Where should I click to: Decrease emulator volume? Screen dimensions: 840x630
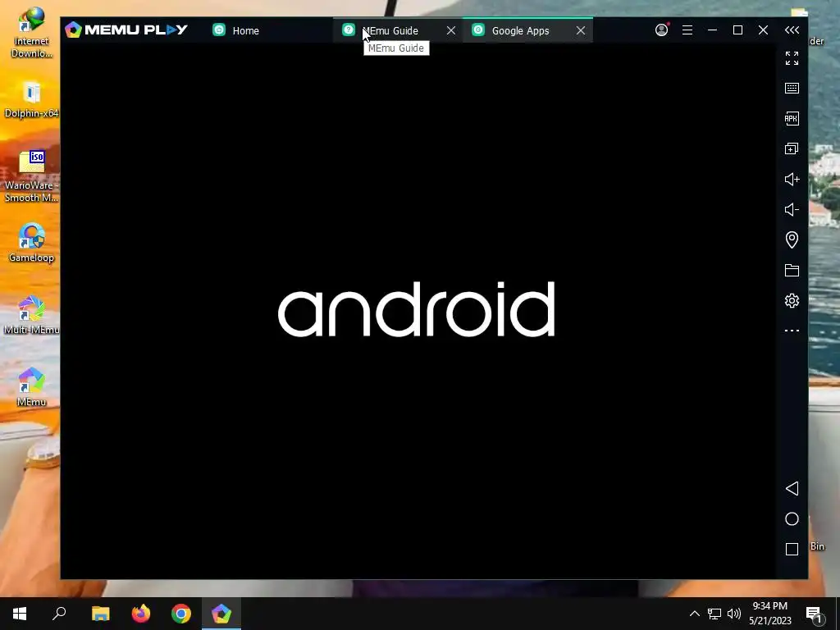point(792,209)
